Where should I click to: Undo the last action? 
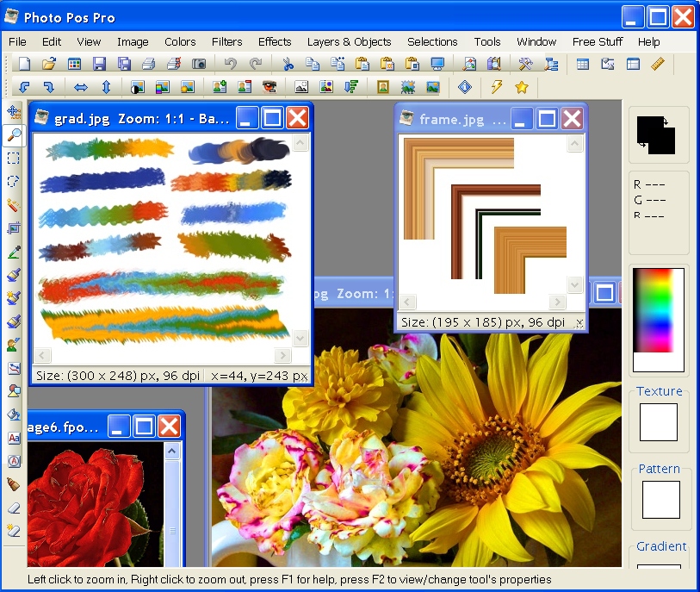point(230,64)
